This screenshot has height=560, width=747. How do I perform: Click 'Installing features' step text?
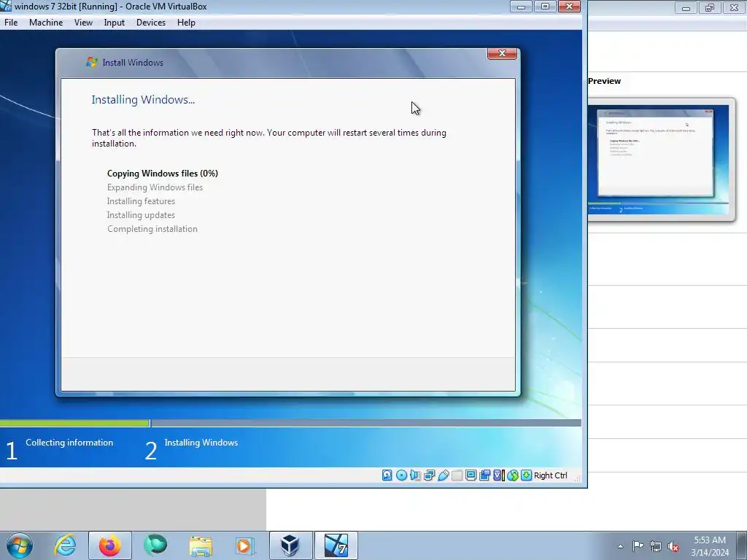point(141,201)
